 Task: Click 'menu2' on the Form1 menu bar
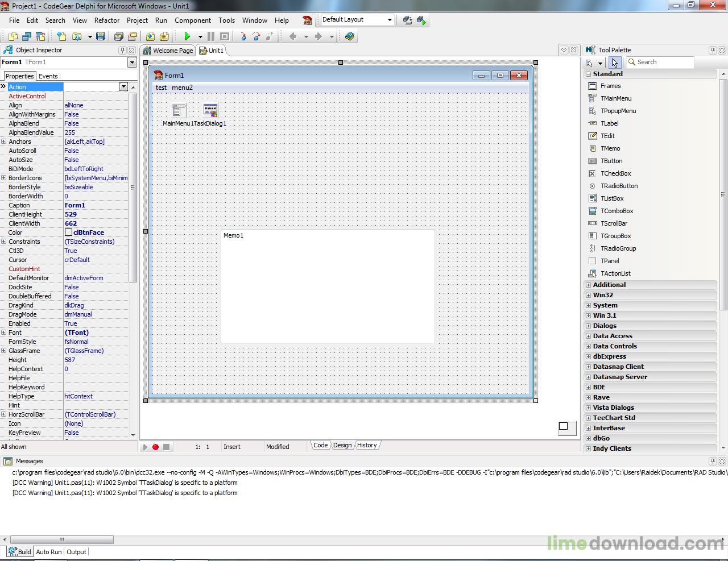(x=182, y=88)
